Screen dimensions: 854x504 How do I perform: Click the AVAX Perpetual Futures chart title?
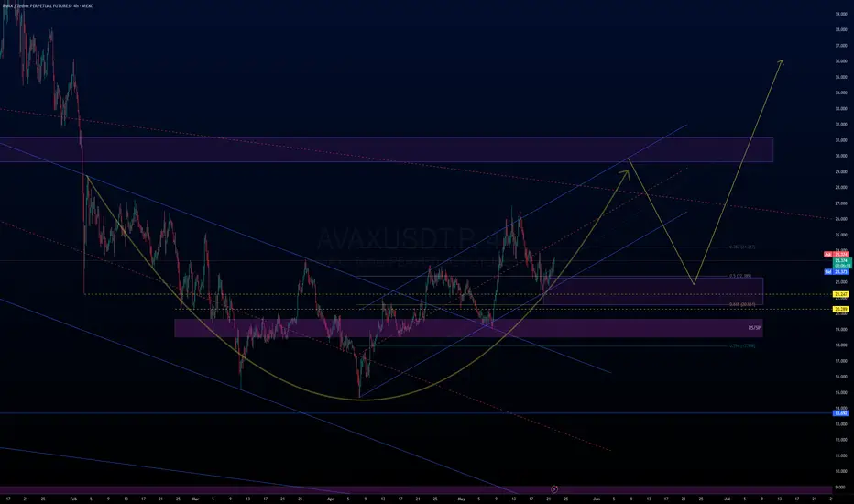pyautogui.click(x=48, y=5)
